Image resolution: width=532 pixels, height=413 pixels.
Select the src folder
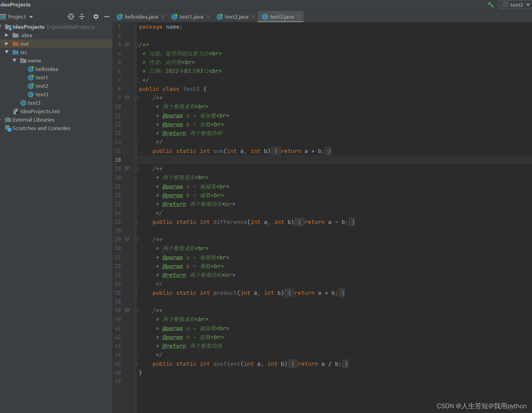[20, 52]
